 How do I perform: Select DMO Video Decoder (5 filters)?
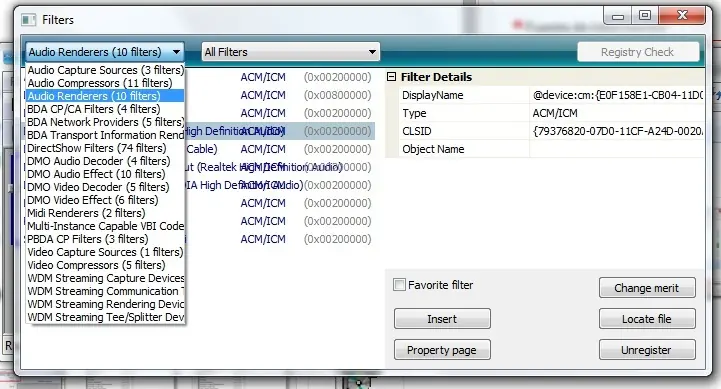click(x=105, y=187)
